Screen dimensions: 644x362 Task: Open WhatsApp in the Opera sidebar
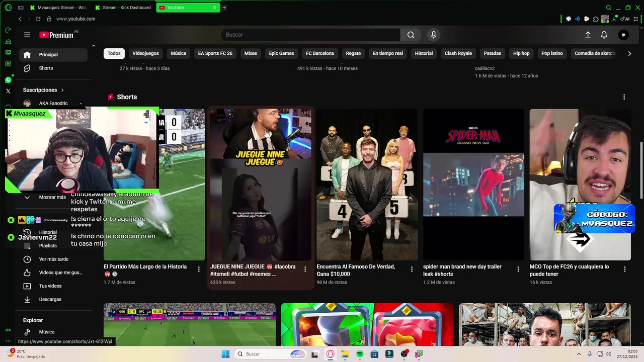tap(8, 80)
